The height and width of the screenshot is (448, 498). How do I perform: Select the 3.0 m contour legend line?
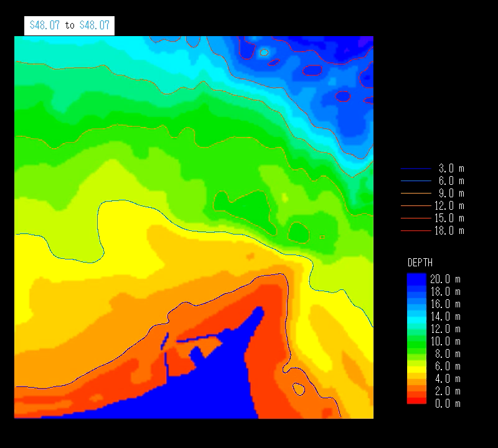click(x=416, y=169)
